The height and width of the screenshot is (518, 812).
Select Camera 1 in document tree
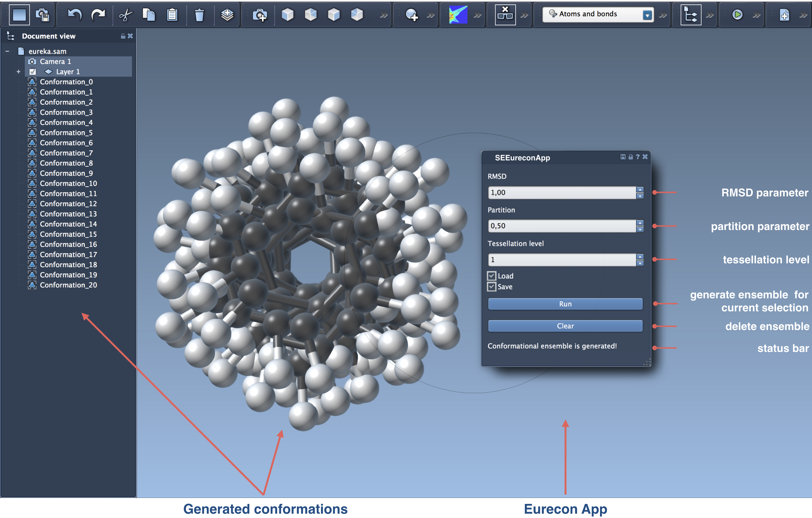point(55,61)
